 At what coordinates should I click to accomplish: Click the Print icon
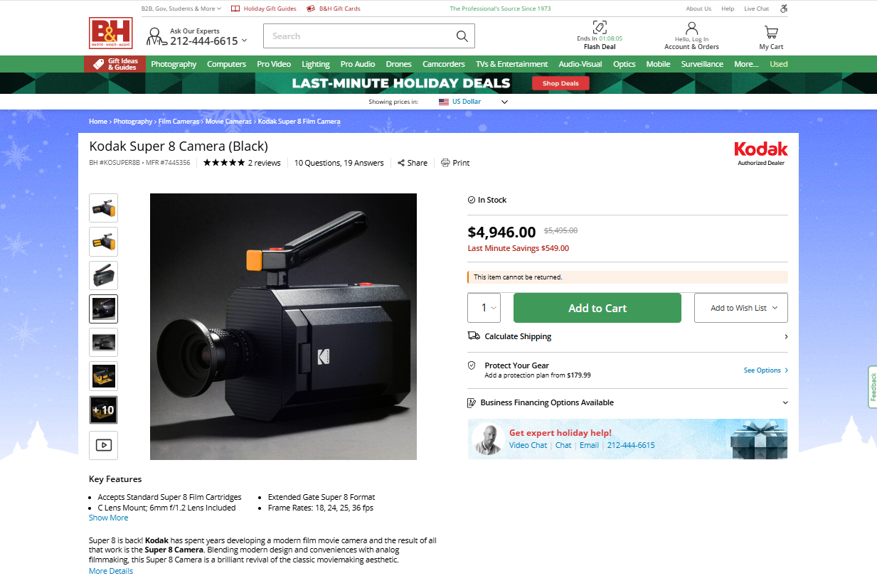tap(445, 163)
